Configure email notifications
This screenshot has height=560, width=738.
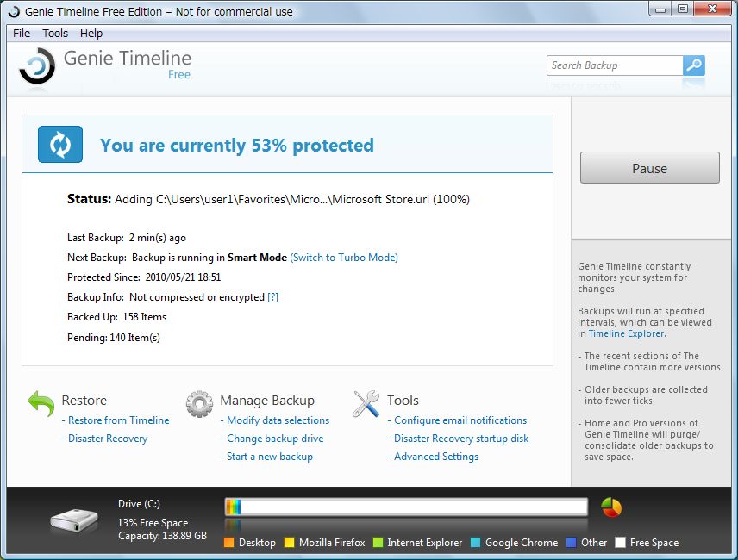click(460, 420)
